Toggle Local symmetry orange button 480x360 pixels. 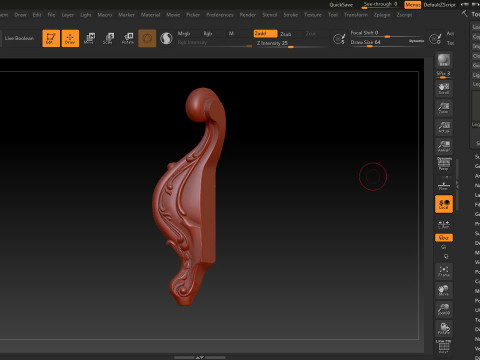[444, 204]
